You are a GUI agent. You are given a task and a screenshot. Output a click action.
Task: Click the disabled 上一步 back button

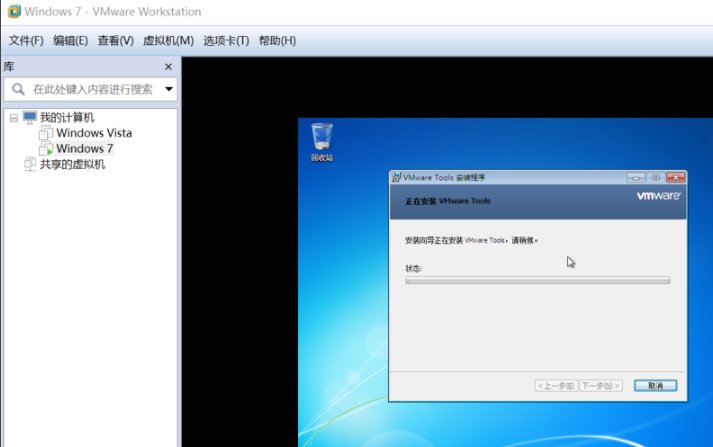tap(556, 386)
